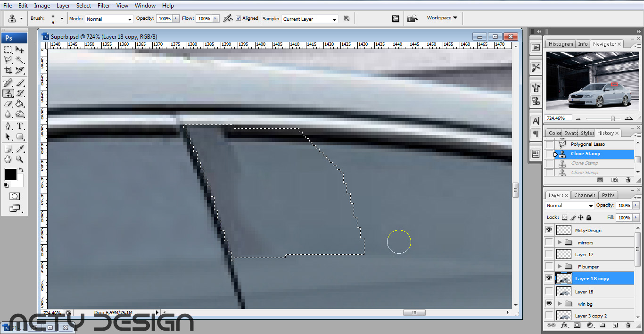
Task: Expand the win bg layer group
Action: click(560, 303)
